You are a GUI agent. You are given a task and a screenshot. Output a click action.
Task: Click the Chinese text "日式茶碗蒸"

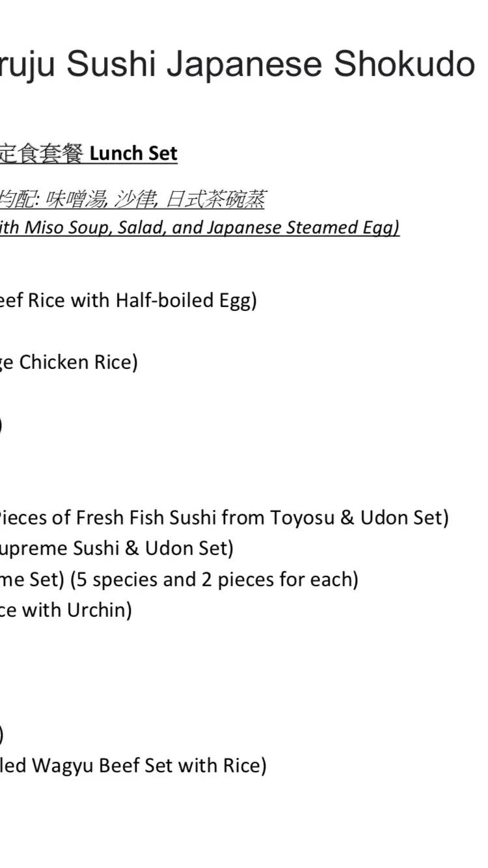(215, 200)
